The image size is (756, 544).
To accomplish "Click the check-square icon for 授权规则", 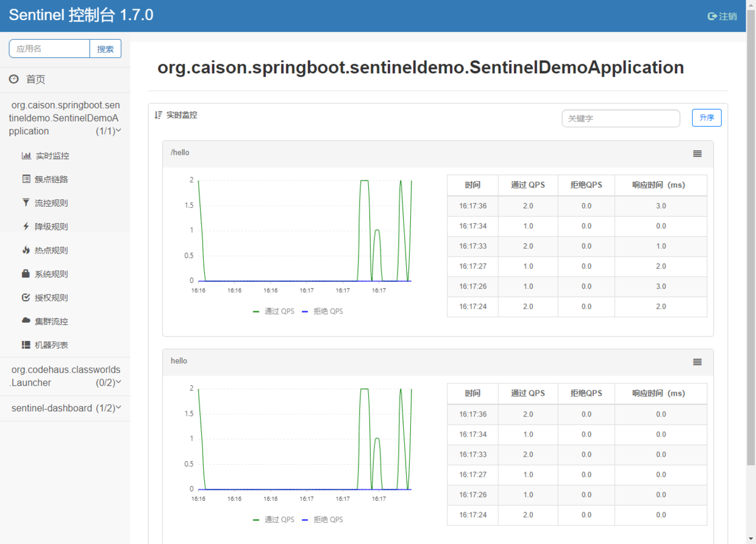I will [x=26, y=298].
